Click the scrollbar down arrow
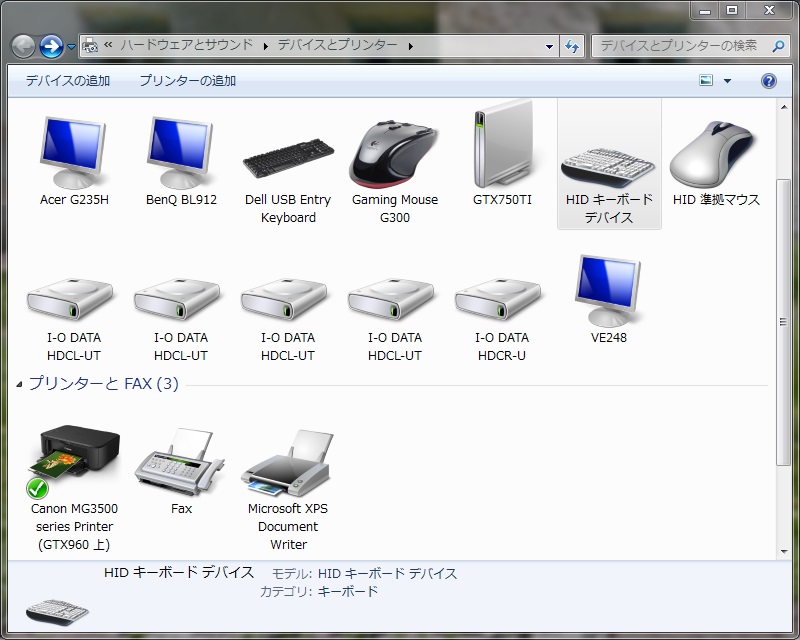This screenshot has height=640, width=800. point(784,552)
